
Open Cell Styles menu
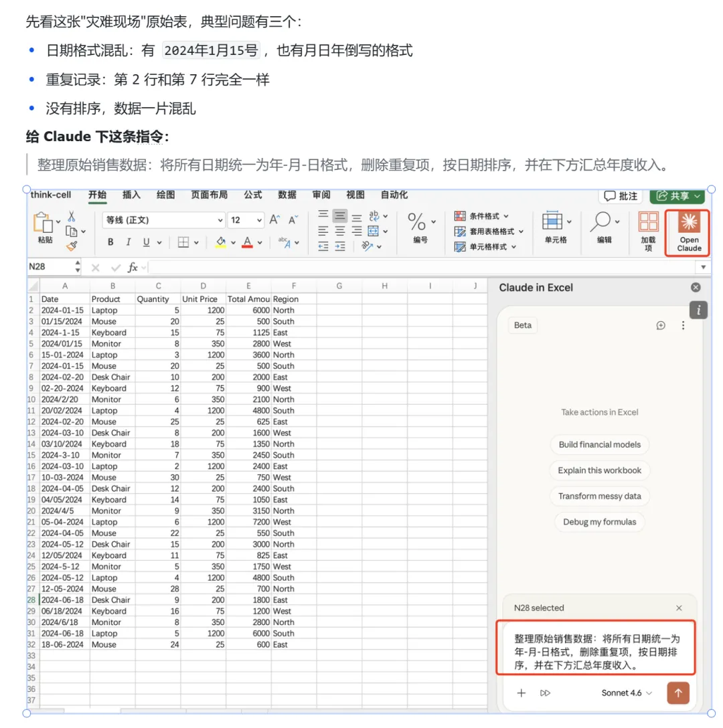point(485,246)
